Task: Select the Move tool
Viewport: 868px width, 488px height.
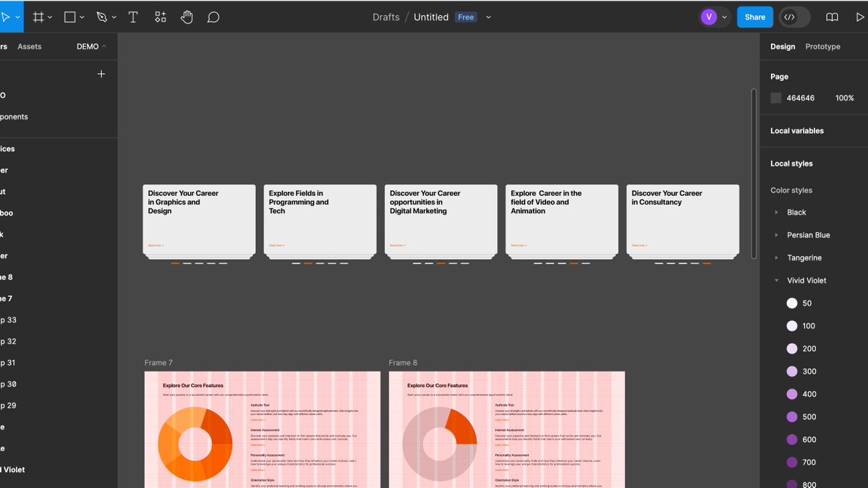Action: [5, 17]
